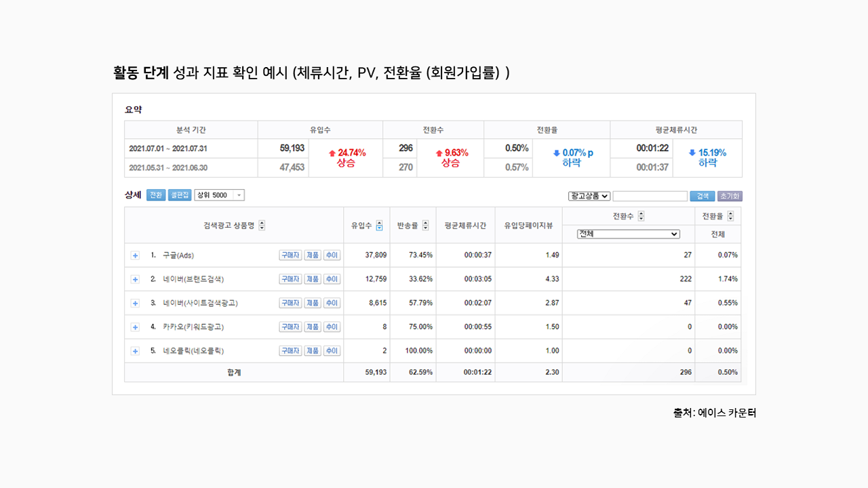Sort by 전환수 column

click(641, 216)
